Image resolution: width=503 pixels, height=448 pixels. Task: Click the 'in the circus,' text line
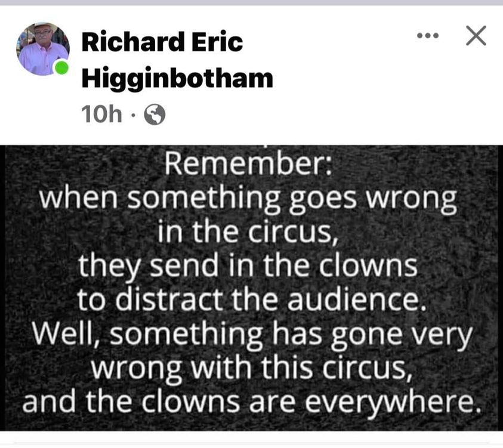click(248, 232)
